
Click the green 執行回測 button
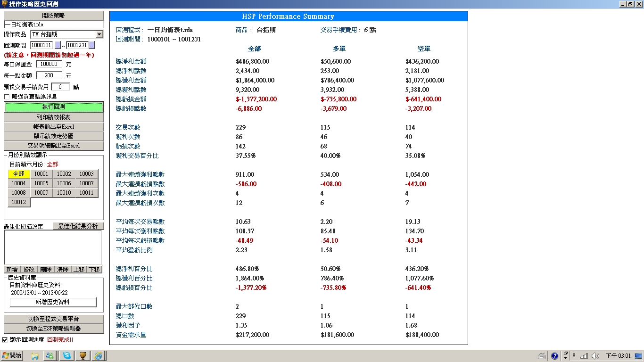point(54,107)
